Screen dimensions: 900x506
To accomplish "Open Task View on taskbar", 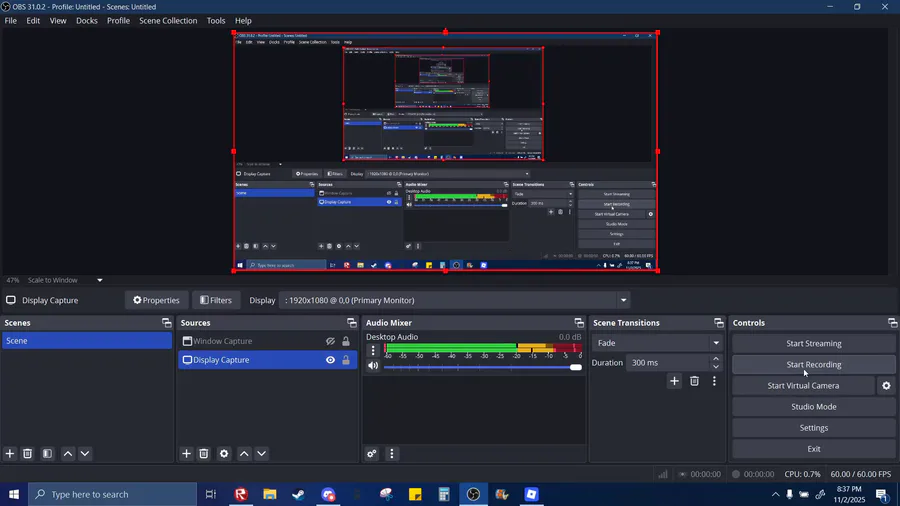I will (x=211, y=494).
